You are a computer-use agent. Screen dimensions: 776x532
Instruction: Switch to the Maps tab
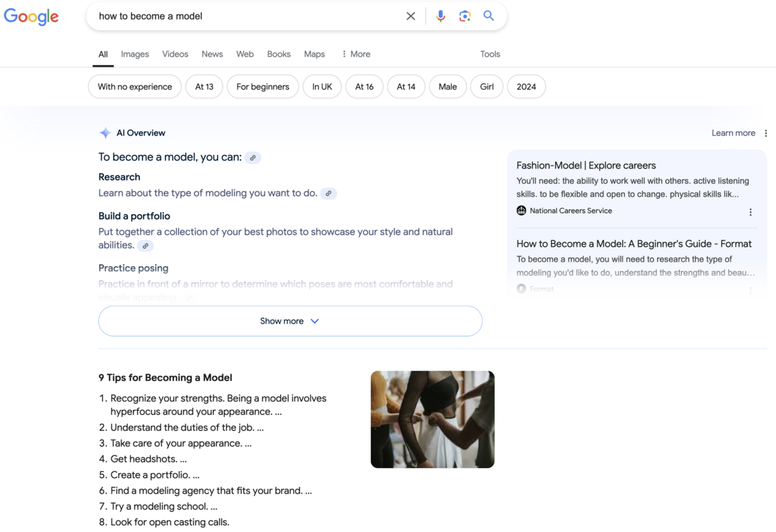point(315,54)
